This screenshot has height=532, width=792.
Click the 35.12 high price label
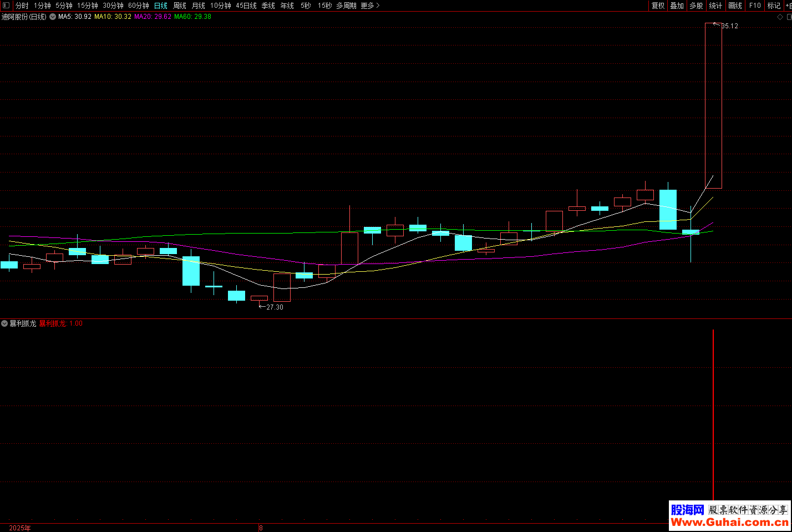coord(730,26)
